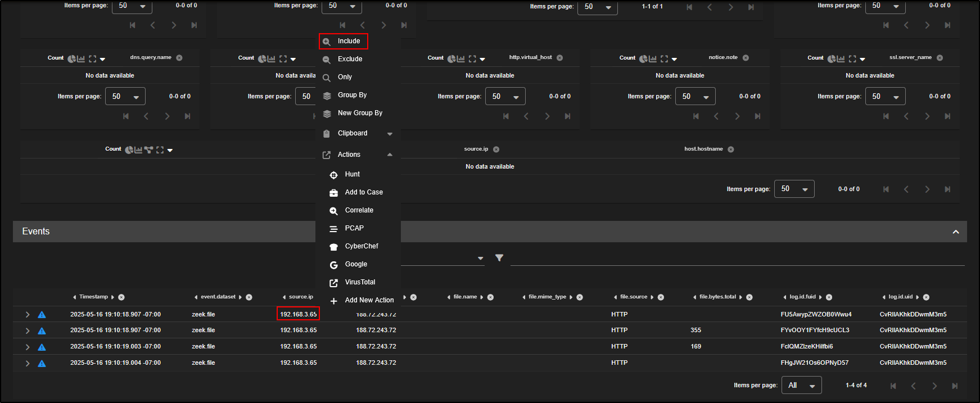Image resolution: width=980 pixels, height=403 pixels.
Task: Show pie chart for dns.query.name table
Action: point(71,58)
